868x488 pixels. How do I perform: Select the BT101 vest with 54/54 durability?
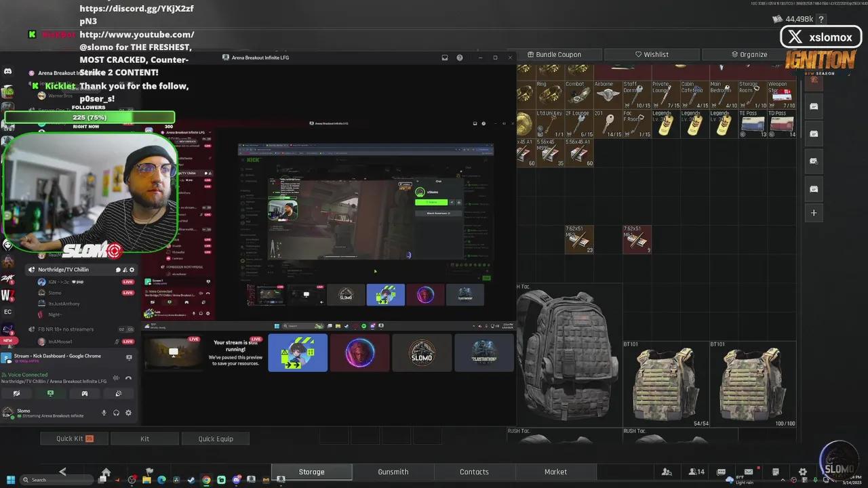click(666, 384)
